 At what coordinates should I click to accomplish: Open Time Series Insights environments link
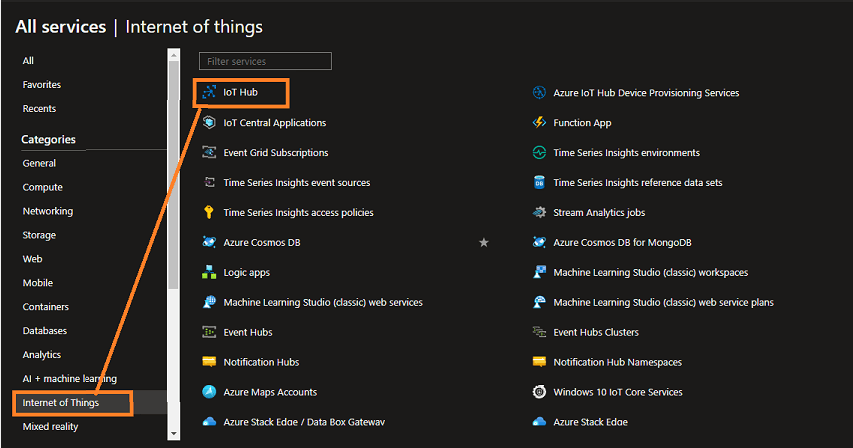pyautogui.click(x=627, y=153)
